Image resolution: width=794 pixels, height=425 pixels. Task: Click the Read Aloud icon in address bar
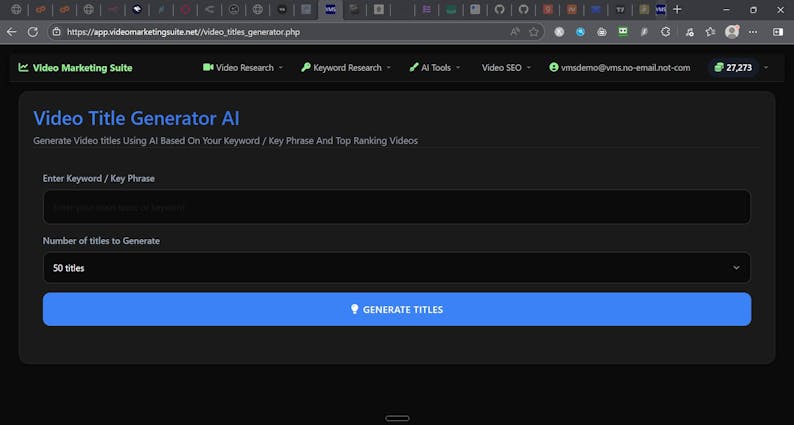[x=515, y=31]
